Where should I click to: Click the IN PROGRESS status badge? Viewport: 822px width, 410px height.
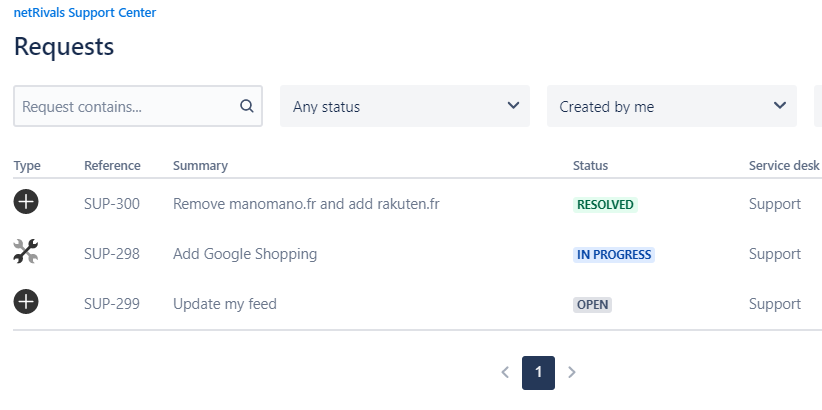[x=614, y=255]
